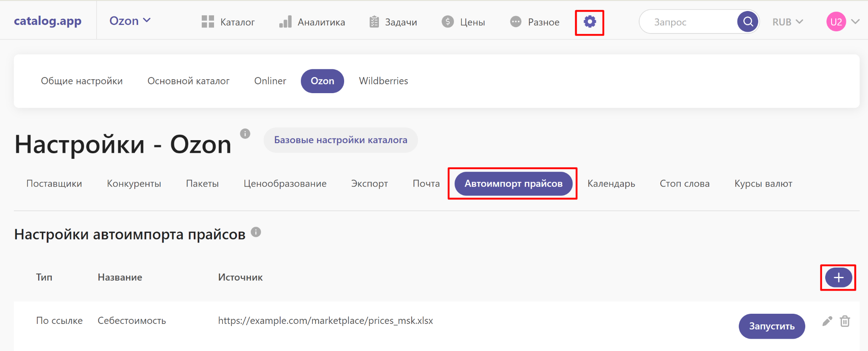Viewport: 868px width, 351px height.
Task: Open the Каталог menu
Action: coord(228,22)
